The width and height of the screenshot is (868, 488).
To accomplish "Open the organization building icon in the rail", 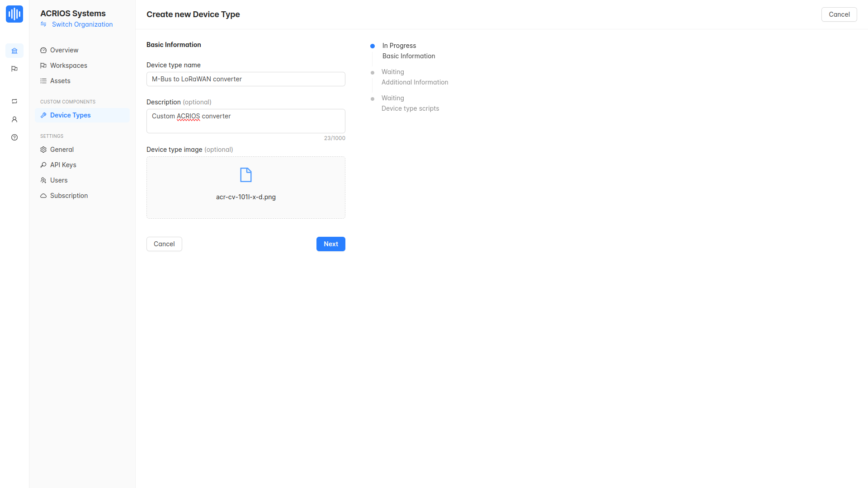I will (x=14, y=51).
